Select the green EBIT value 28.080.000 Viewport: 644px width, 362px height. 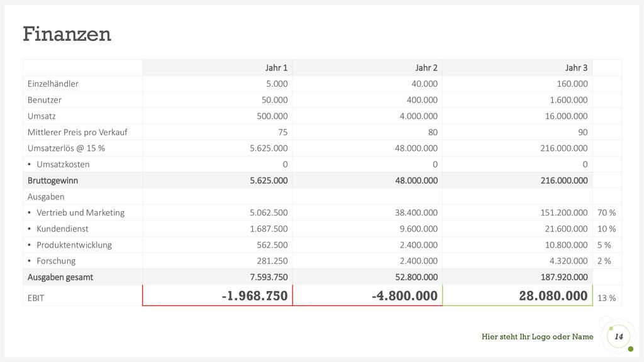point(553,295)
